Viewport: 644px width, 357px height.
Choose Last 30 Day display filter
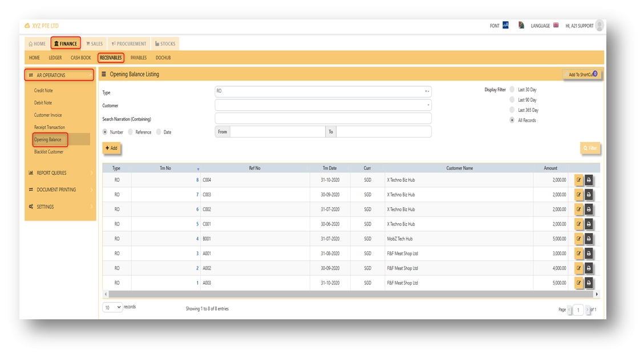click(x=512, y=89)
